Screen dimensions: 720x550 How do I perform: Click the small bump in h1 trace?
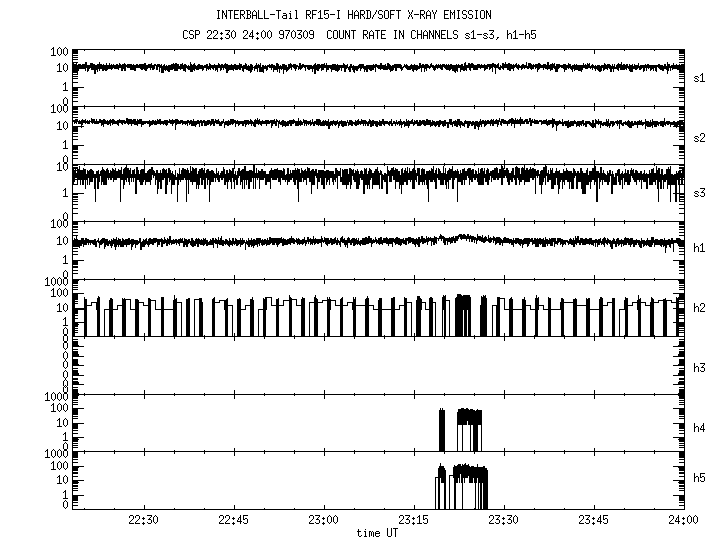tap(462, 238)
